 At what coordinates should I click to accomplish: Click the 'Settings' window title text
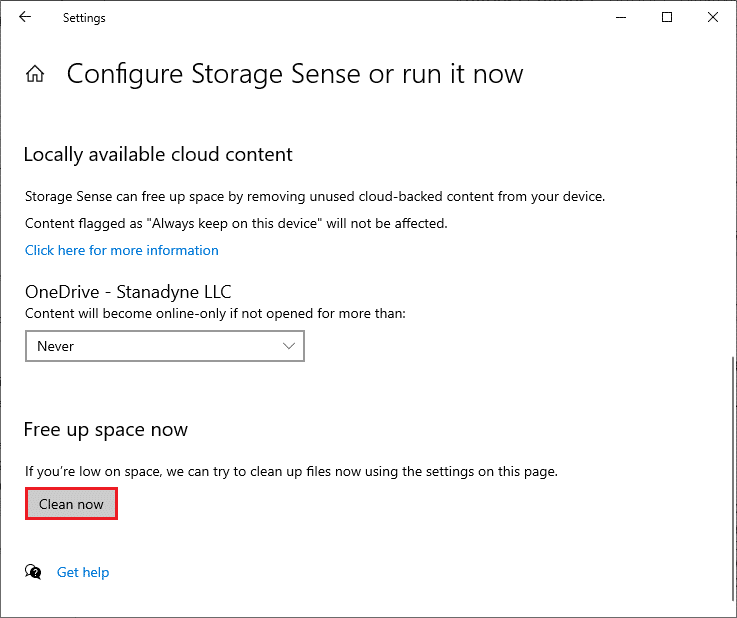[x=84, y=18]
